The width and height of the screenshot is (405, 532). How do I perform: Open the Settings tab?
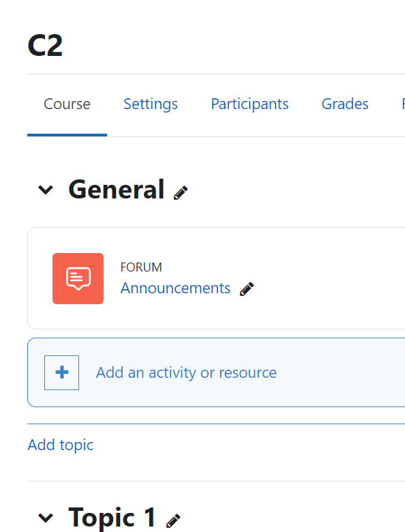click(151, 104)
